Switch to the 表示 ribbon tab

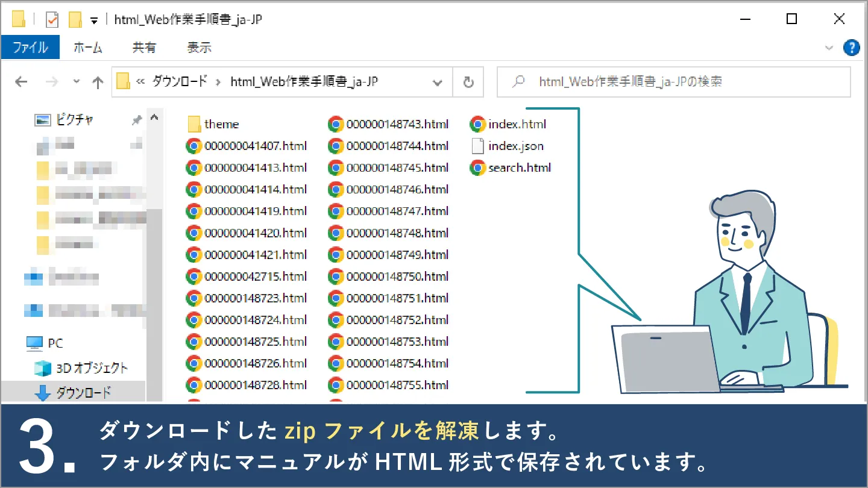[199, 48]
